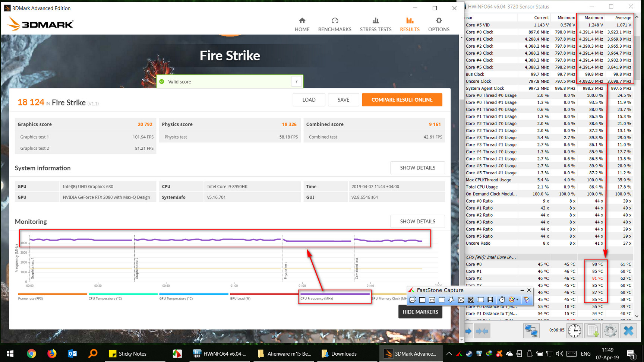Open volume control in system tray
Image resolution: width=644 pixels, height=362 pixels.
coord(559,353)
